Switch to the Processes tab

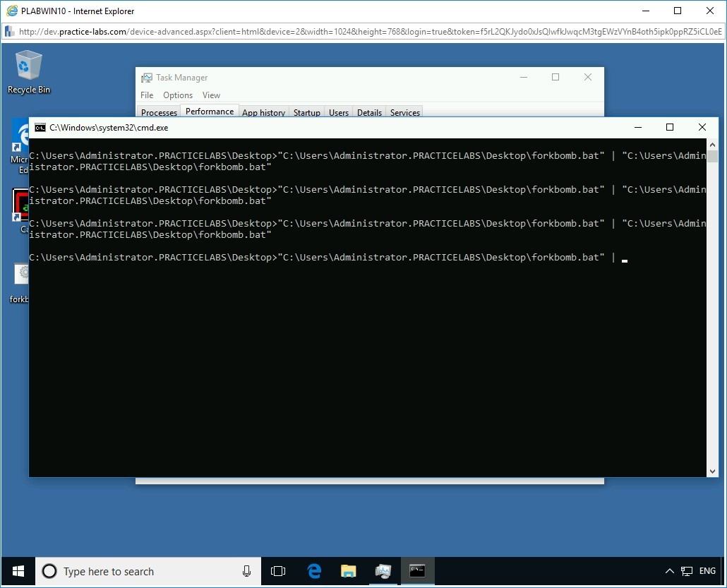pos(158,112)
